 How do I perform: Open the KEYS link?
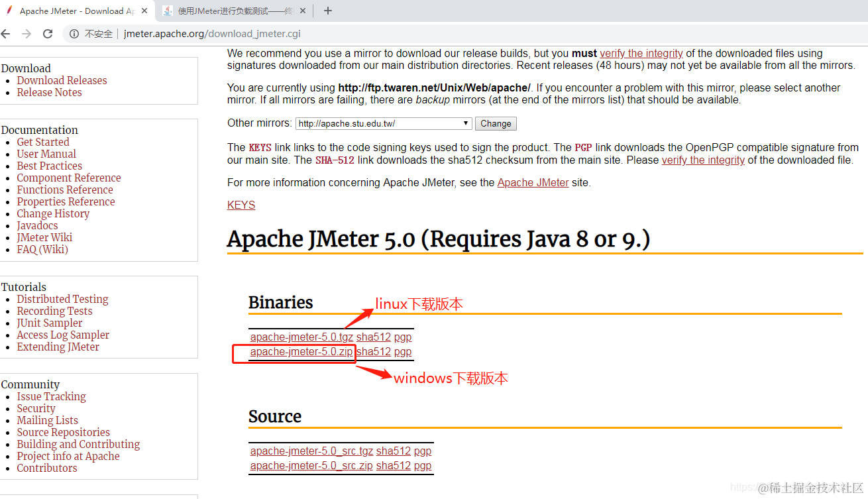(x=241, y=205)
